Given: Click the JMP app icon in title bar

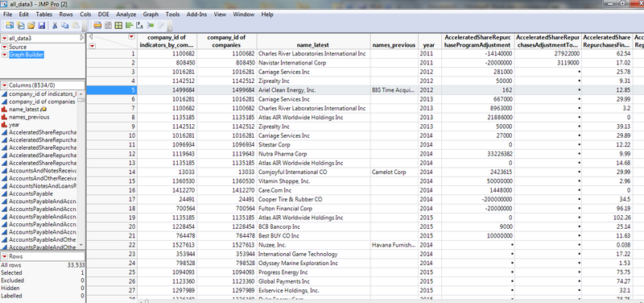Looking at the screenshot, I should [x=4, y=4].
